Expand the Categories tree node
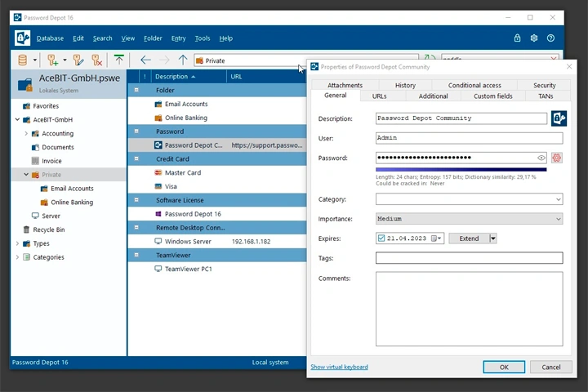588x392 pixels. [17, 257]
